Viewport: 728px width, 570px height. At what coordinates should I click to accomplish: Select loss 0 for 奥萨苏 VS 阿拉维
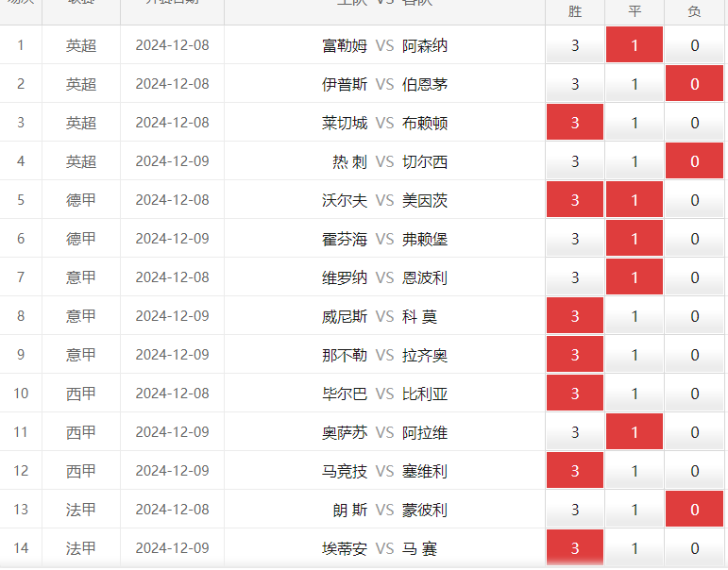tap(694, 431)
